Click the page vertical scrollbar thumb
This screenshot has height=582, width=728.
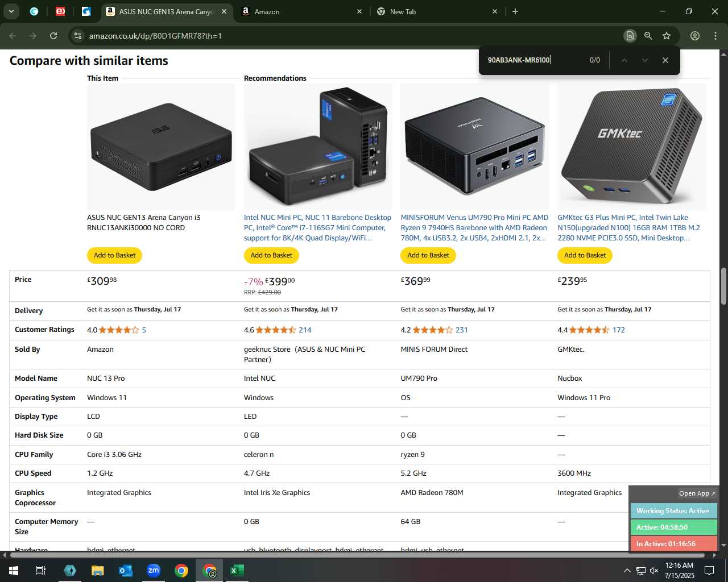click(723, 285)
